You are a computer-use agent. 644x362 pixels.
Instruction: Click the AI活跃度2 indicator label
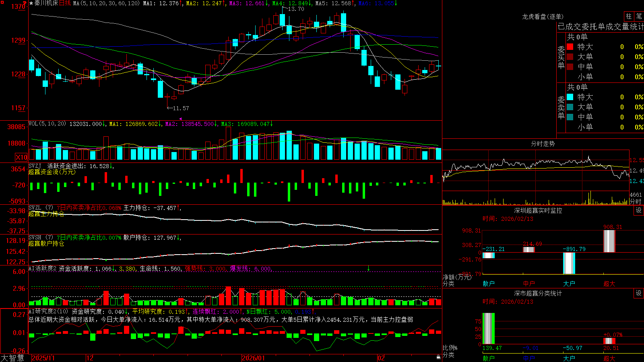pyautogui.click(x=43, y=268)
